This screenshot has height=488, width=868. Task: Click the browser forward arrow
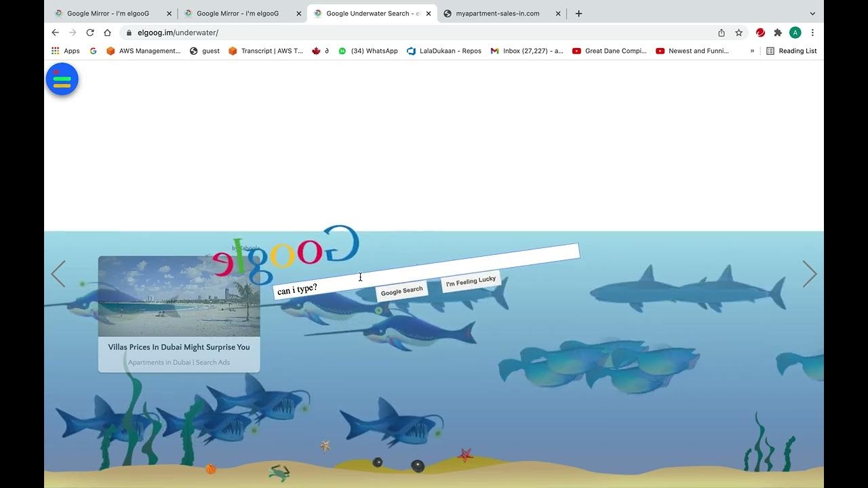pos(73,33)
